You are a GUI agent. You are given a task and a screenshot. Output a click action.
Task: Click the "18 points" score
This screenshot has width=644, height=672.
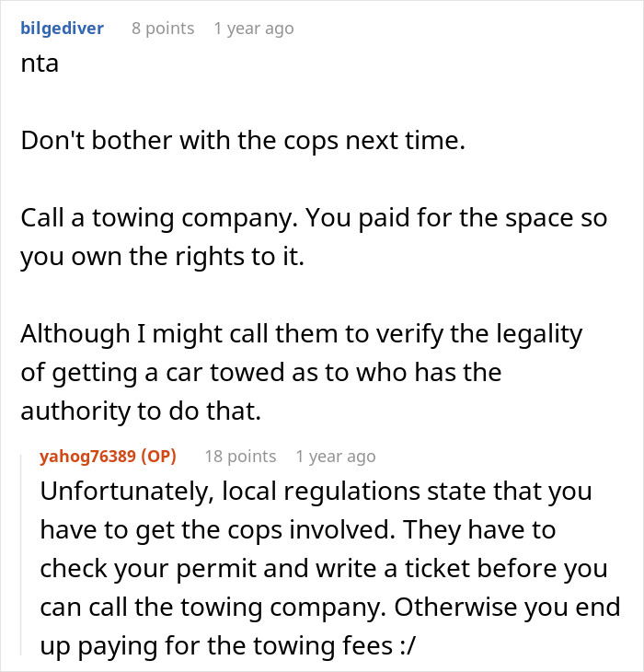[240, 456]
